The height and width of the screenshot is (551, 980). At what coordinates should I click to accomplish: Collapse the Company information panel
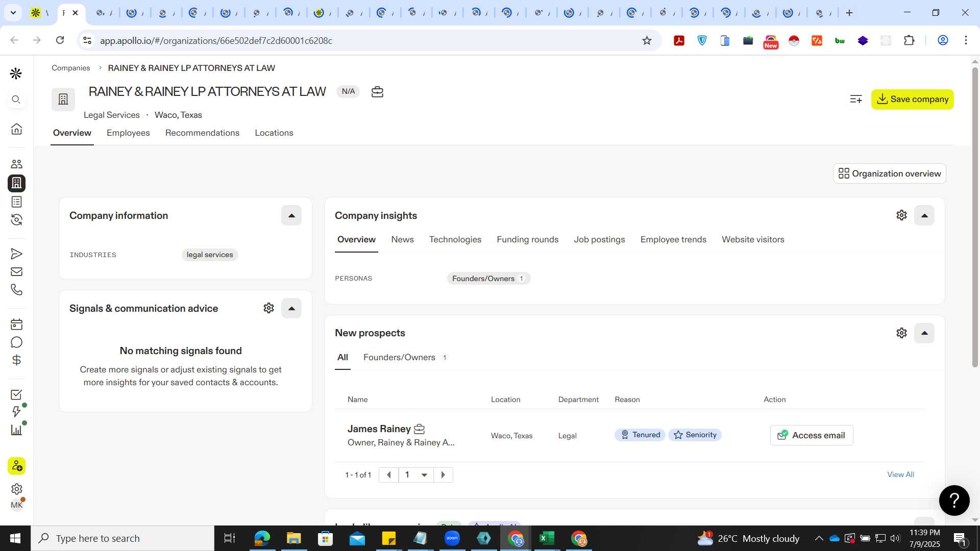pos(291,215)
